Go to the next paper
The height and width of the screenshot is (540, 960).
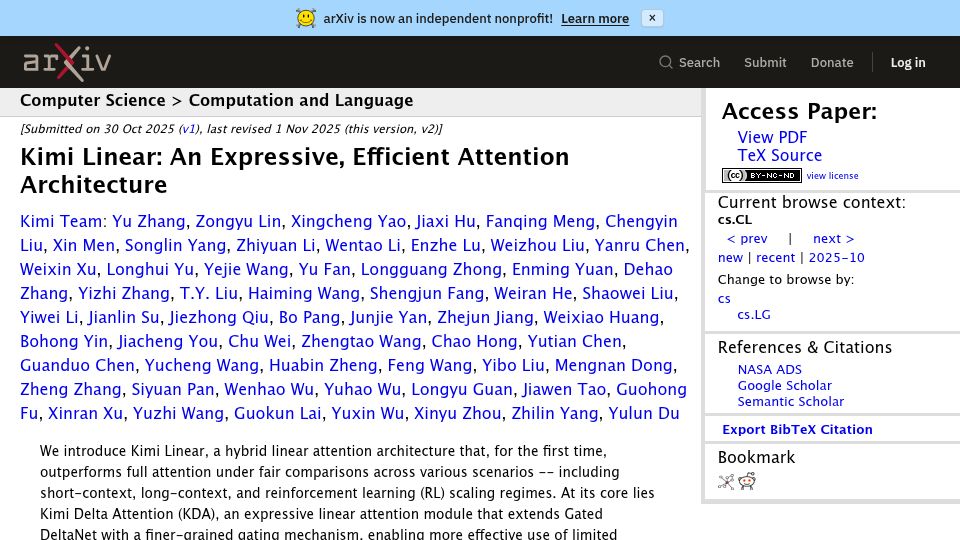[833, 239]
